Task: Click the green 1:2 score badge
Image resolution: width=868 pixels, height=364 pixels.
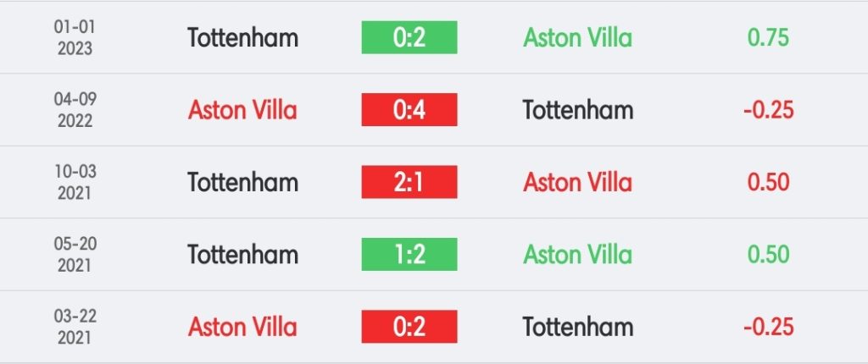Action: (409, 254)
